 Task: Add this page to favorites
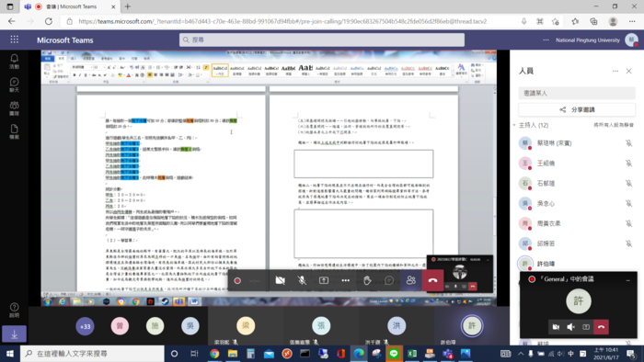[556, 21]
